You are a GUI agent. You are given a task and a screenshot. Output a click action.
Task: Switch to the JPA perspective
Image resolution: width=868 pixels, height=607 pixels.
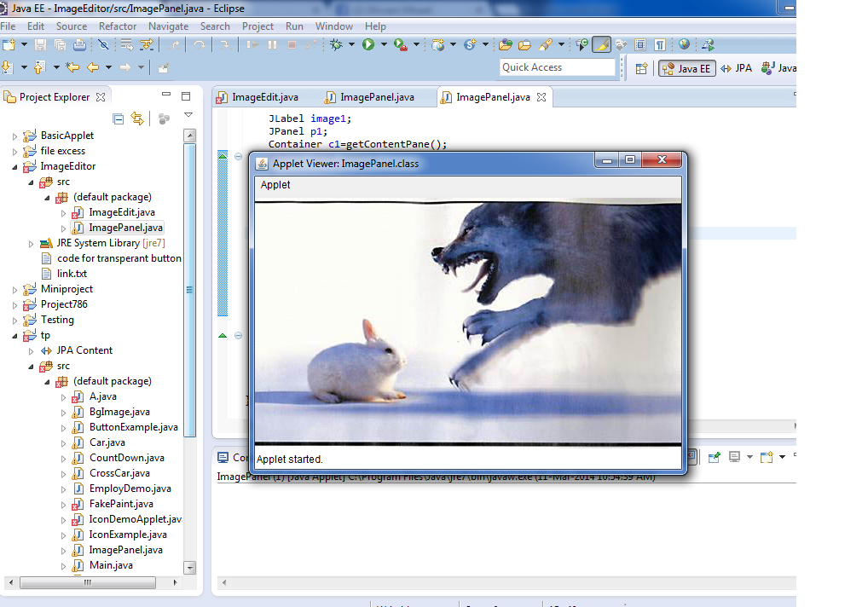coord(736,68)
